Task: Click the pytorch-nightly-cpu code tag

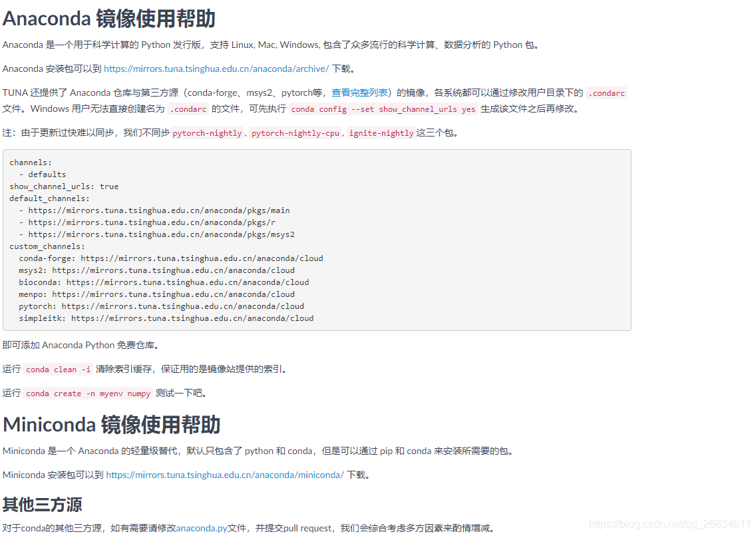Action: [295, 133]
